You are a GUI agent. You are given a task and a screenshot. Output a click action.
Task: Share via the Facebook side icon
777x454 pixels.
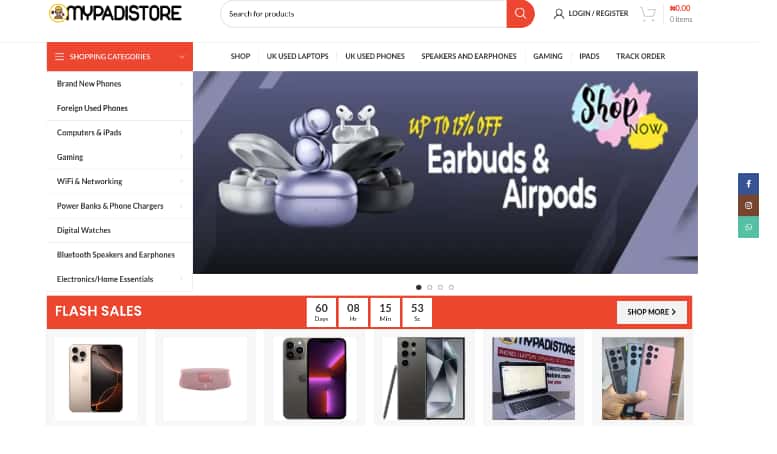[748, 184]
